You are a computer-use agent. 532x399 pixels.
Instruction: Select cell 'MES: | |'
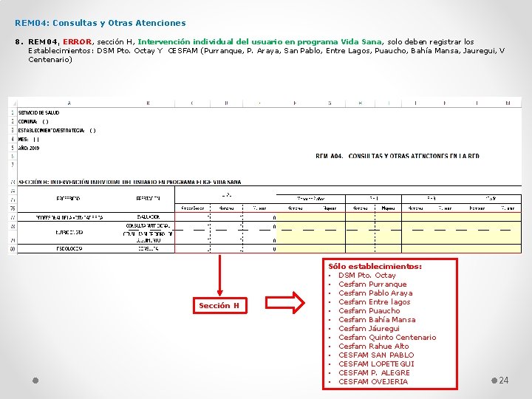coord(29,139)
